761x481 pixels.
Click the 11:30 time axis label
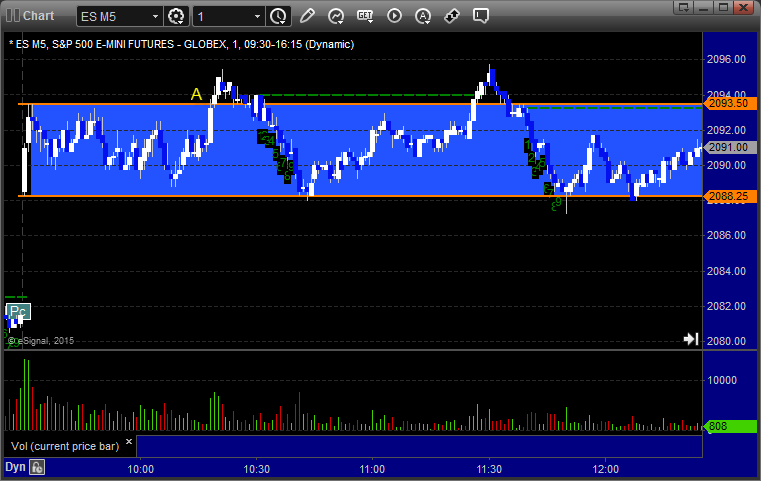coord(489,469)
